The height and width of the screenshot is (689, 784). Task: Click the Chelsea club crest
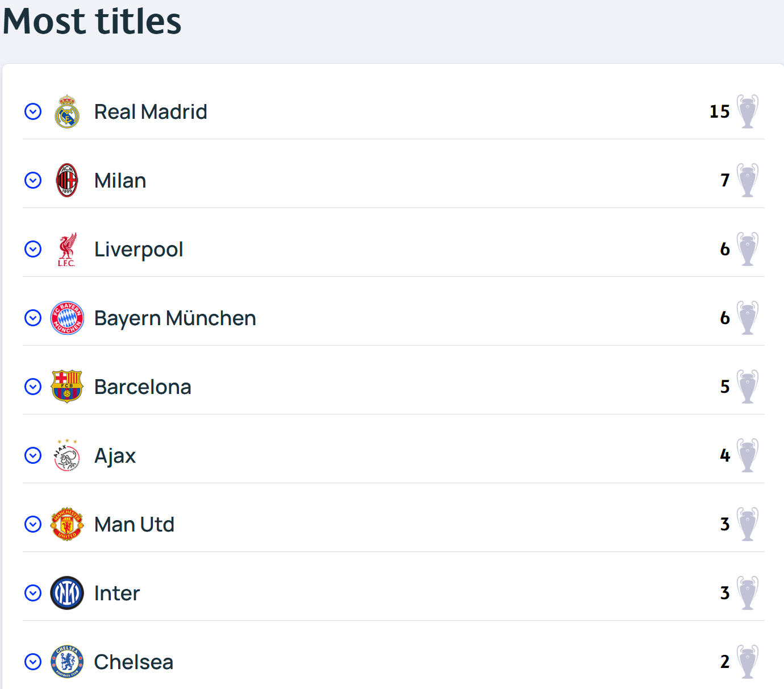click(x=67, y=662)
